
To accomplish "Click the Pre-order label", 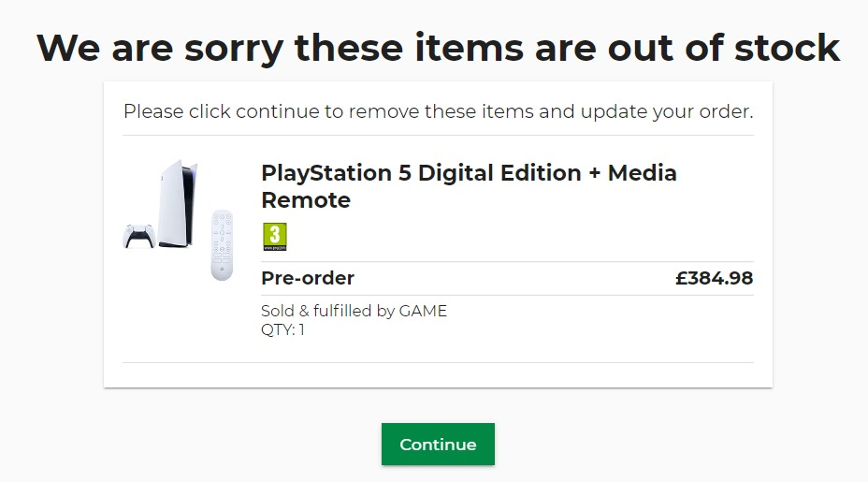I will click(x=308, y=278).
